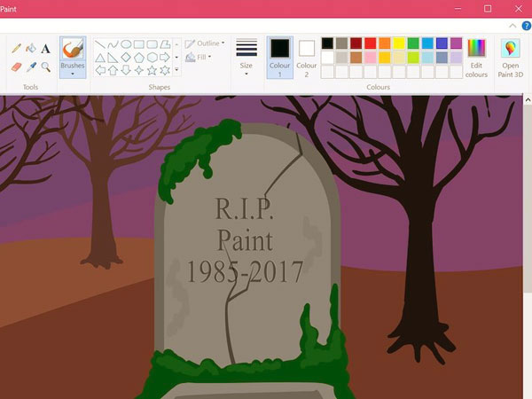Image resolution: width=532 pixels, height=399 pixels.
Task: Launch Open Paint 3D
Action: point(511,59)
